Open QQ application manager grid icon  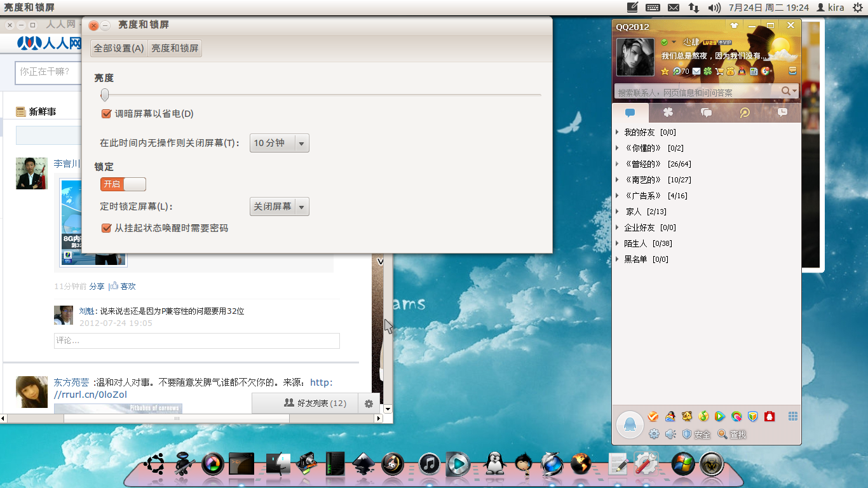(793, 416)
